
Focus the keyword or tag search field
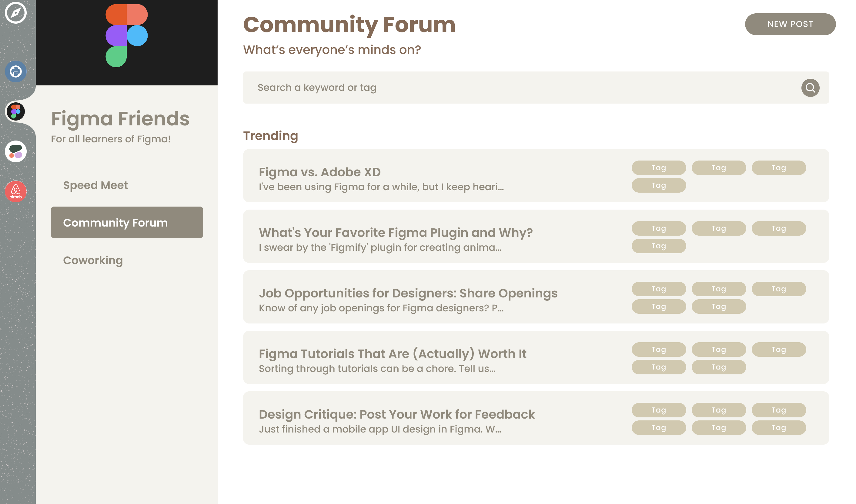click(x=510, y=88)
